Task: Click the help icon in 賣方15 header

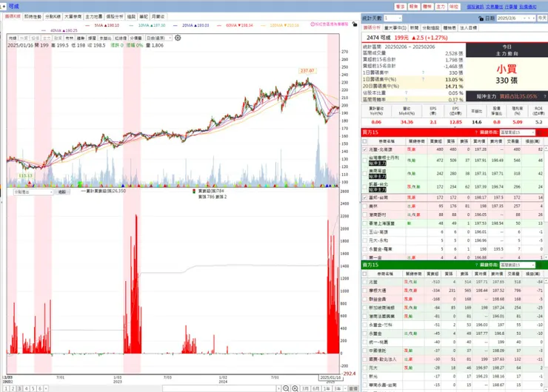Action: click(x=476, y=265)
